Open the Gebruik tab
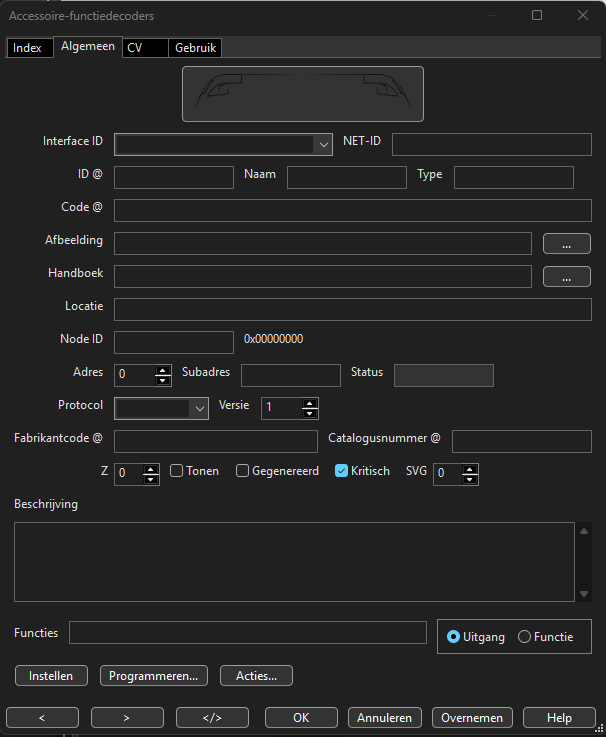The width and height of the screenshot is (606, 737). point(194,48)
